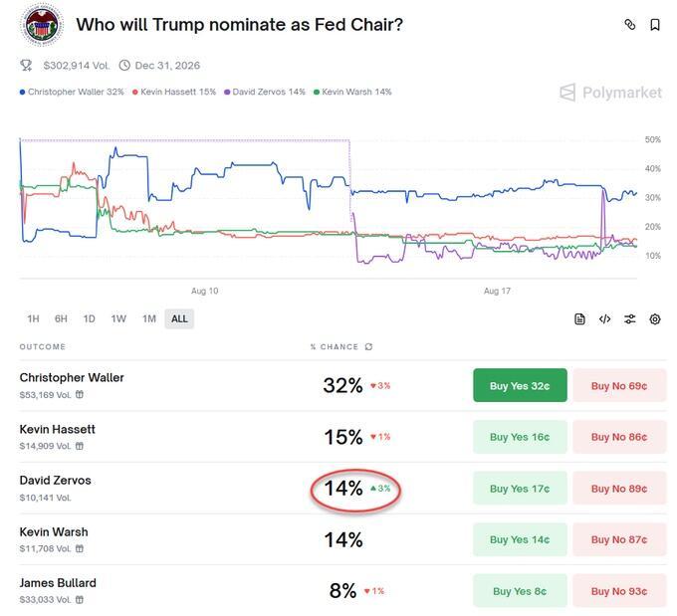Click gift icon under Christopher Waller
The height and width of the screenshot is (616, 677).
(80, 394)
